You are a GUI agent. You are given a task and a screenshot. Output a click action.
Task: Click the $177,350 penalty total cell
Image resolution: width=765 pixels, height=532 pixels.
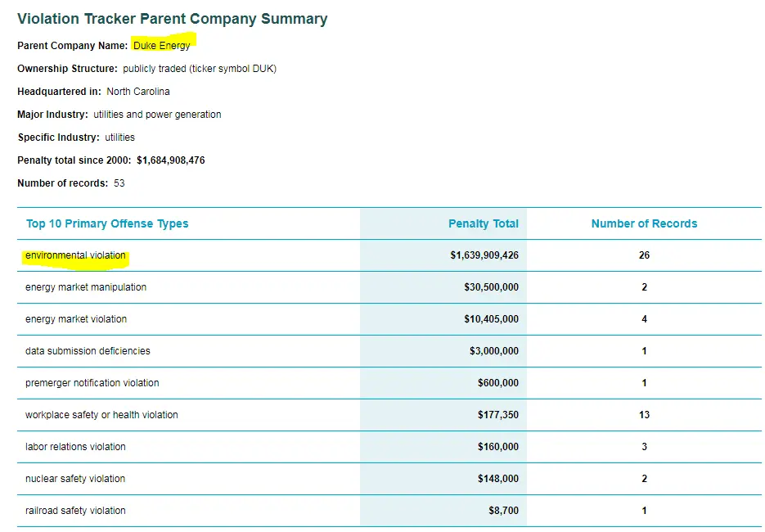point(497,415)
